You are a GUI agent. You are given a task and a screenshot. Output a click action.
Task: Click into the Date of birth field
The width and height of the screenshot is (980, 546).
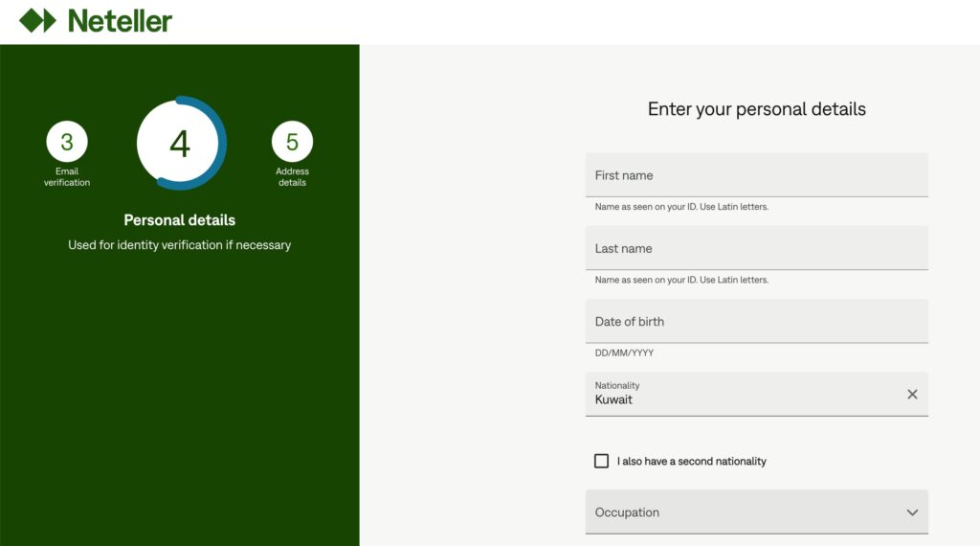[x=756, y=321]
